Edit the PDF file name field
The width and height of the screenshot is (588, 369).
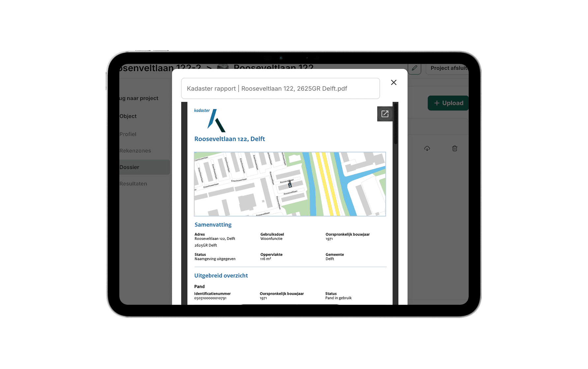pos(280,88)
